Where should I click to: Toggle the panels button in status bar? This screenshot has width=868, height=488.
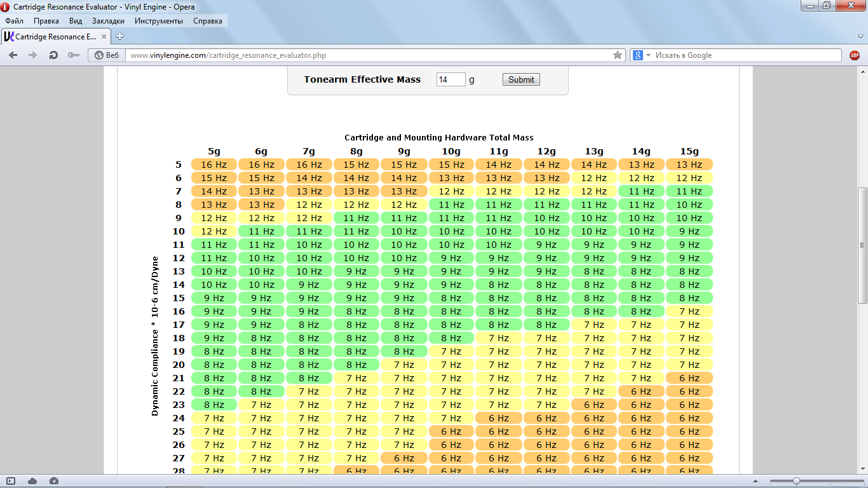(x=11, y=481)
